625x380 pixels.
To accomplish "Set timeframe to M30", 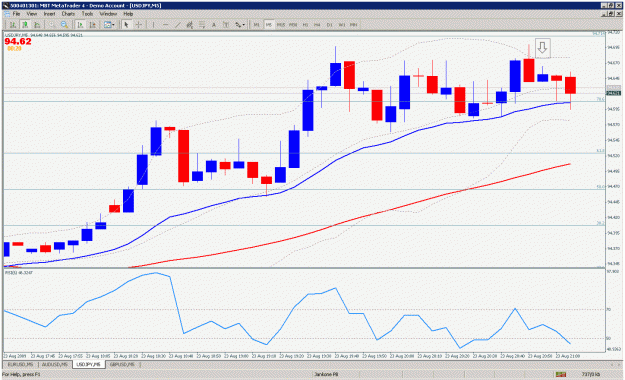I will 293,25.
